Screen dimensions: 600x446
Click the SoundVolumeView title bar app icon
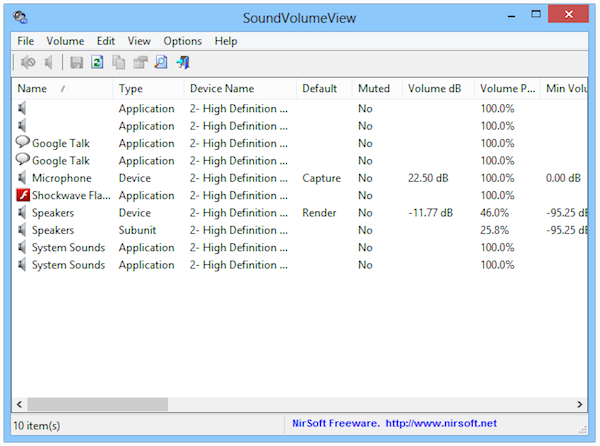(x=20, y=17)
